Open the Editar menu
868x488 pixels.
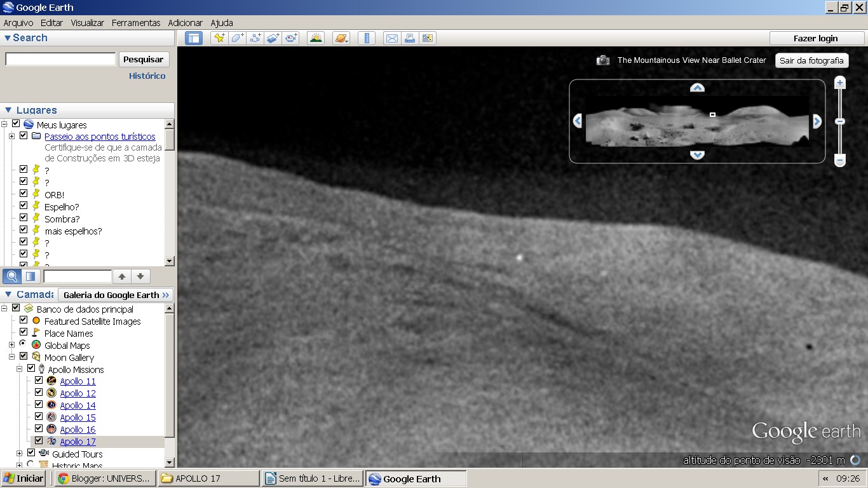pos(51,23)
